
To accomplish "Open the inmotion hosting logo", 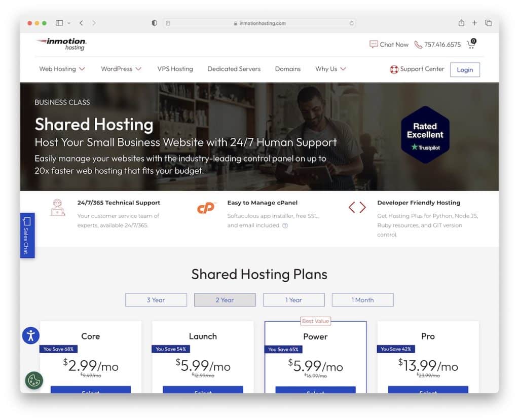I will point(62,44).
